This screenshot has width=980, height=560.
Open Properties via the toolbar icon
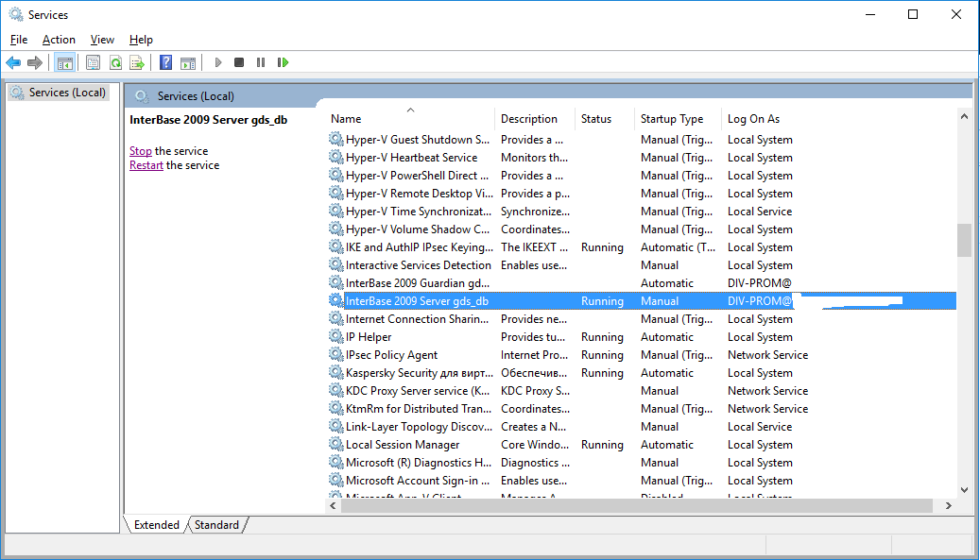click(93, 62)
